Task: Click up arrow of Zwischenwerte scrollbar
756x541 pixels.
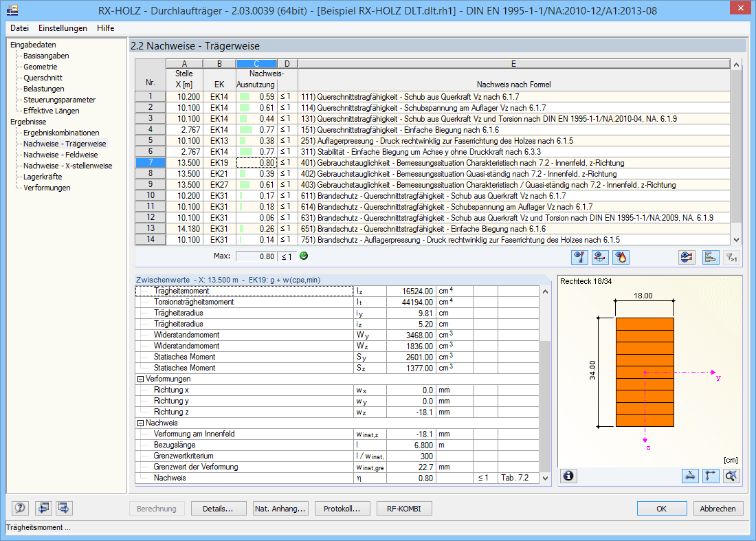Action: (545, 291)
